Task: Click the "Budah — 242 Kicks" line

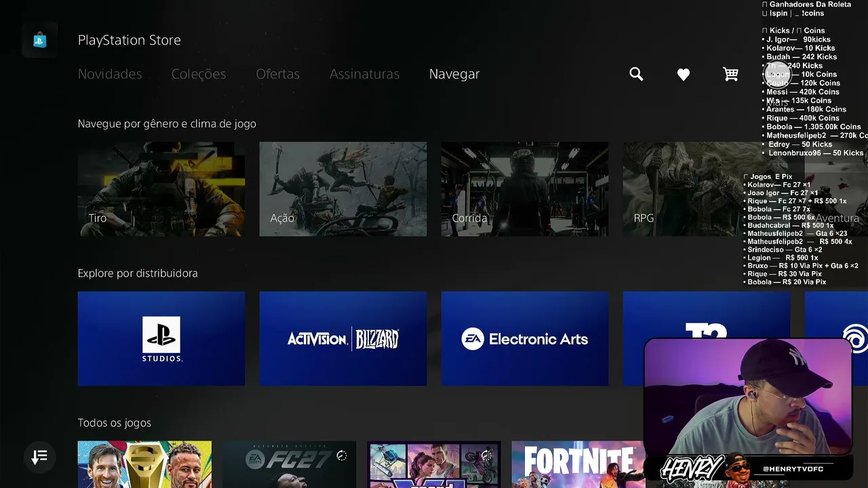Action: [x=799, y=57]
